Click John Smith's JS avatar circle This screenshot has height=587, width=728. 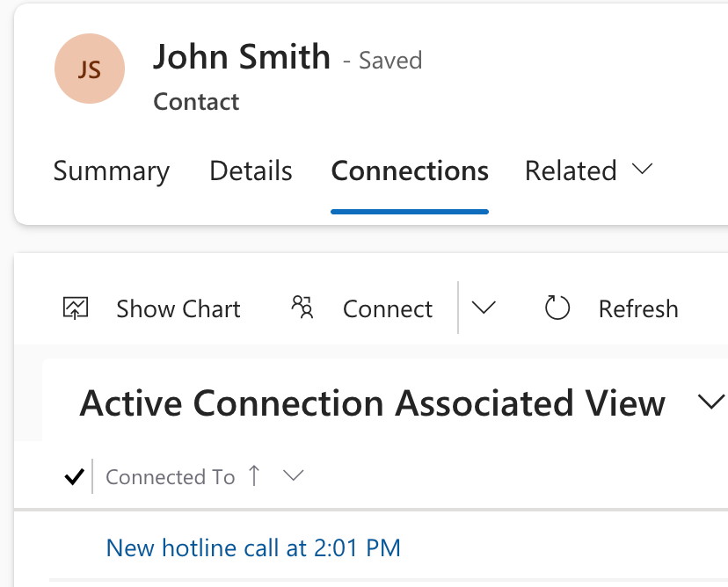click(90, 69)
